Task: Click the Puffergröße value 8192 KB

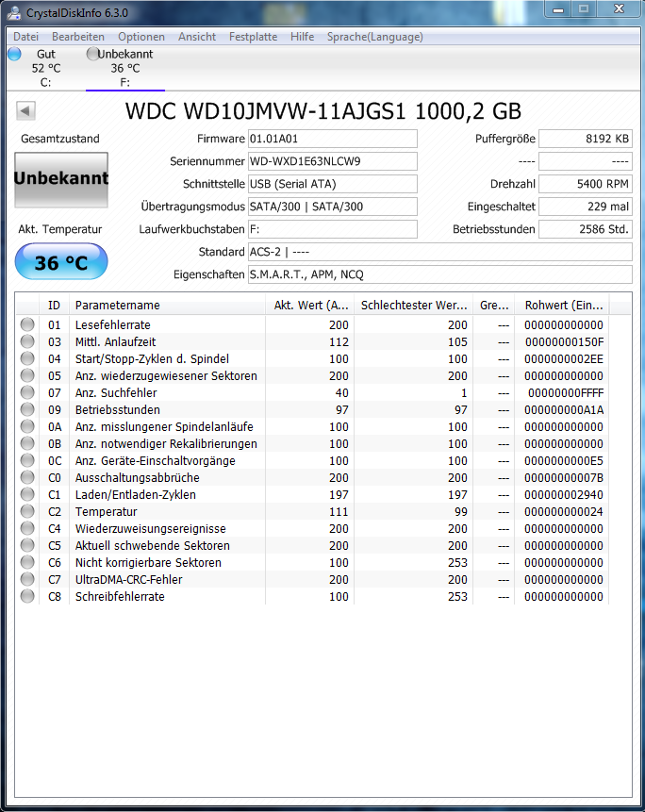Action: coord(586,139)
